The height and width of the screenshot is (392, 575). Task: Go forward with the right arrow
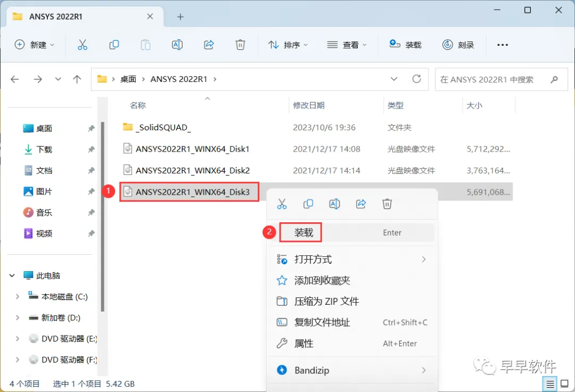coord(38,79)
